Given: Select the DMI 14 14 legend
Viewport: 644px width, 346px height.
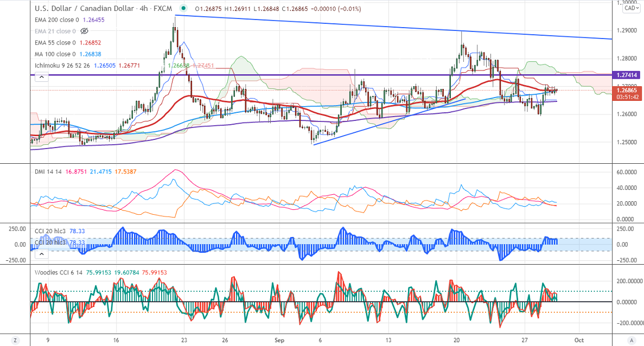Looking at the screenshot, I should pos(48,171).
